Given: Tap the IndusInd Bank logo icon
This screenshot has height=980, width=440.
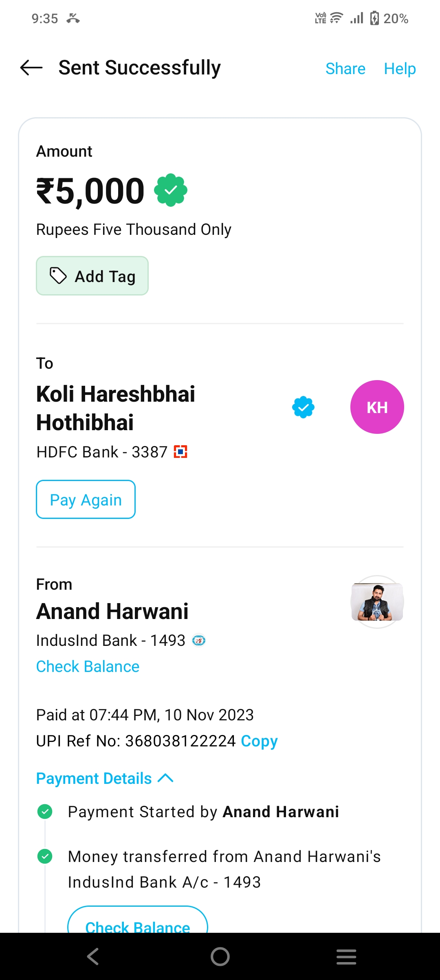Looking at the screenshot, I should point(199,641).
